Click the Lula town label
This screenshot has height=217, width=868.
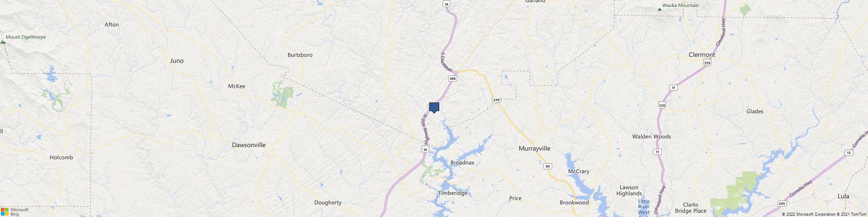coord(843,196)
